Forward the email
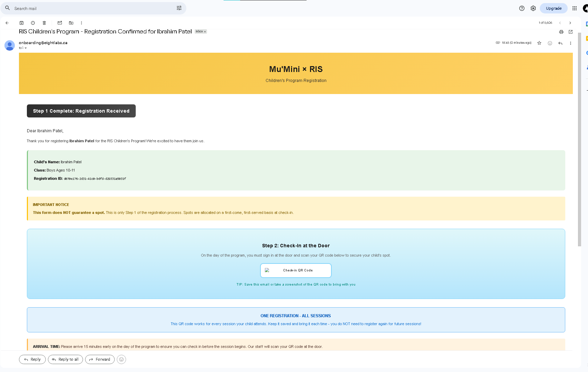The image size is (588, 372). pyautogui.click(x=100, y=359)
